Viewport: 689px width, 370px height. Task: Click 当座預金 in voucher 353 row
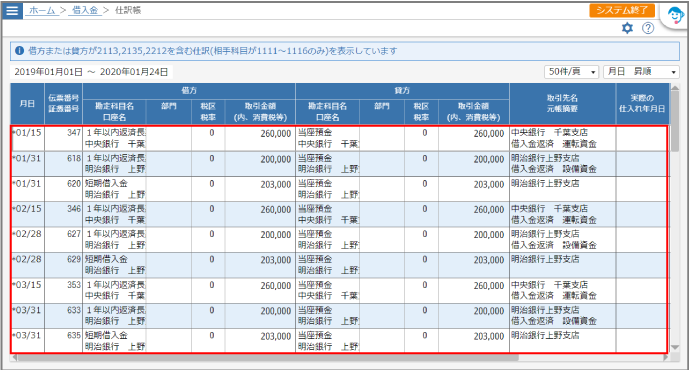click(x=315, y=285)
